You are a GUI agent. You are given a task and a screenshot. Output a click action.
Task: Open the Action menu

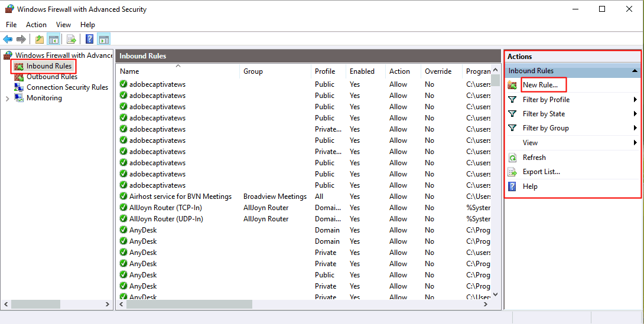pyautogui.click(x=36, y=25)
